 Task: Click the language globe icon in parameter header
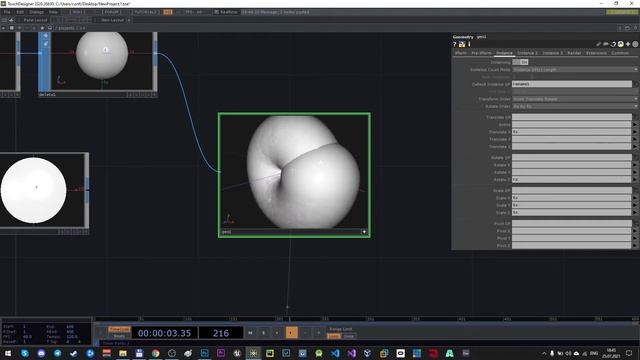620,44
